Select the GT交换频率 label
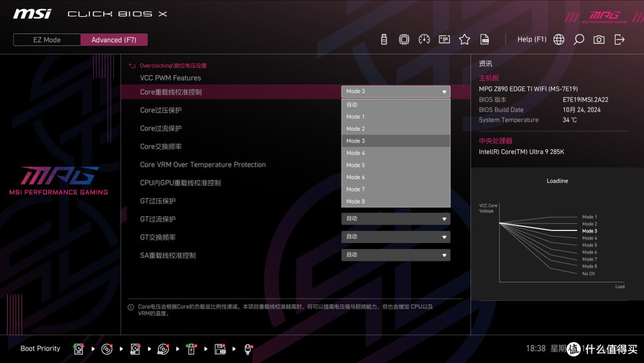 click(157, 237)
